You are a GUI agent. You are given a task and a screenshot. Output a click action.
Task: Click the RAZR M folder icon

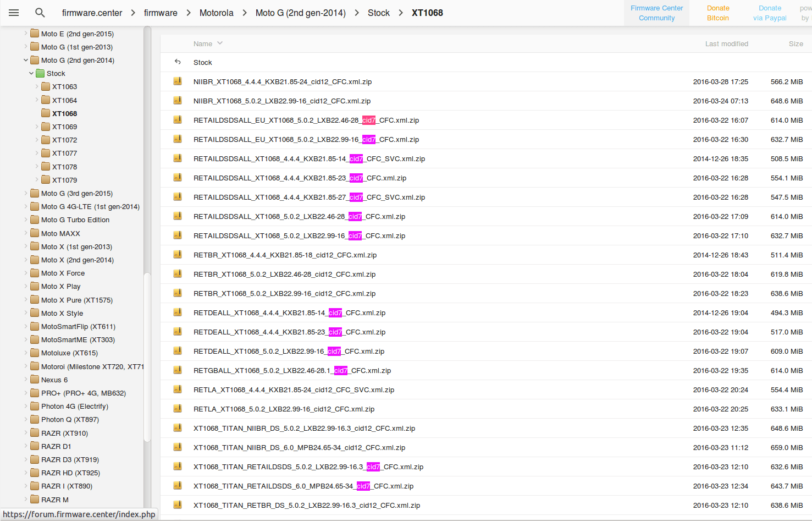coord(35,500)
